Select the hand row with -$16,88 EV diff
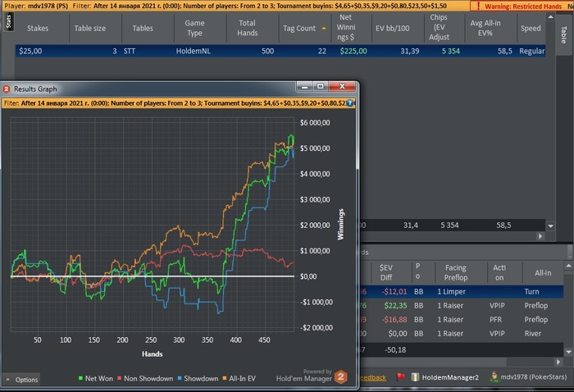574x392 pixels. tap(462, 320)
